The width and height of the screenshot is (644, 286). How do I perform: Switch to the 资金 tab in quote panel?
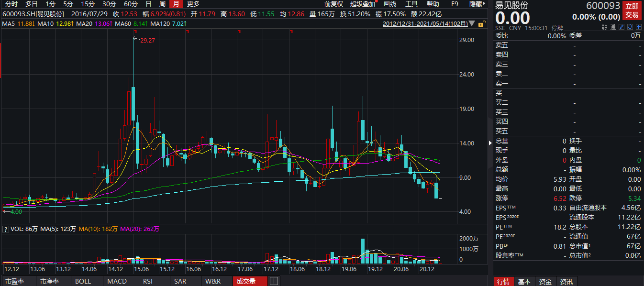tap(545, 282)
